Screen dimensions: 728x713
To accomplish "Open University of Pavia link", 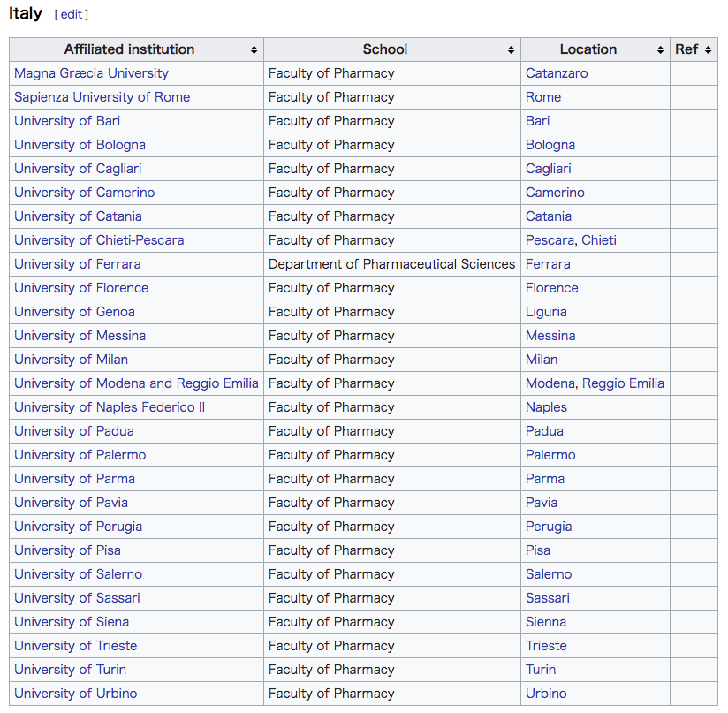I will click(x=71, y=502).
